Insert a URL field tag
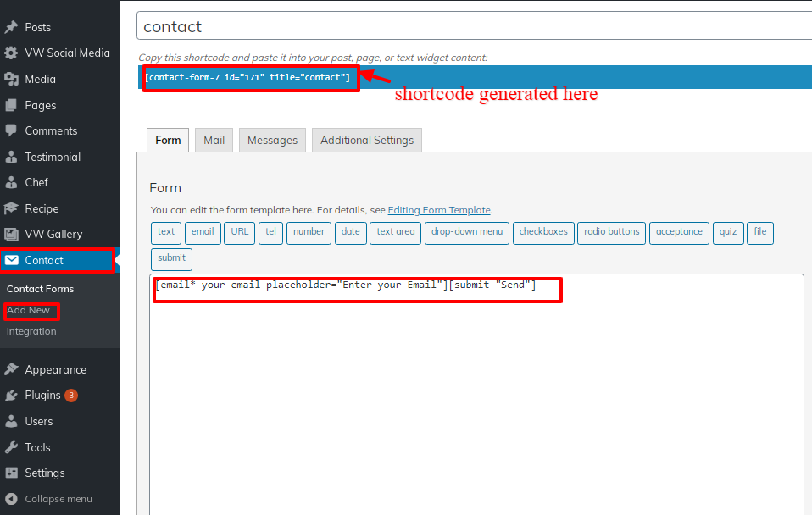The height and width of the screenshot is (515, 812). tap(239, 232)
